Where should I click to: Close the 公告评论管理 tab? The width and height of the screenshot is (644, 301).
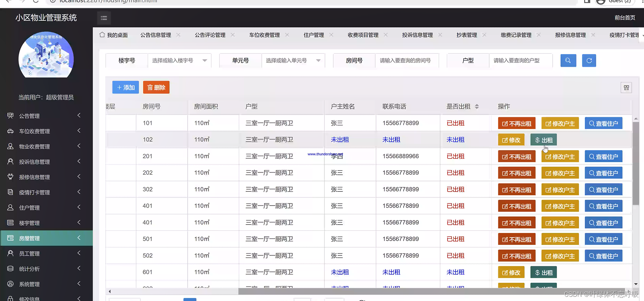[x=233, y=35]
